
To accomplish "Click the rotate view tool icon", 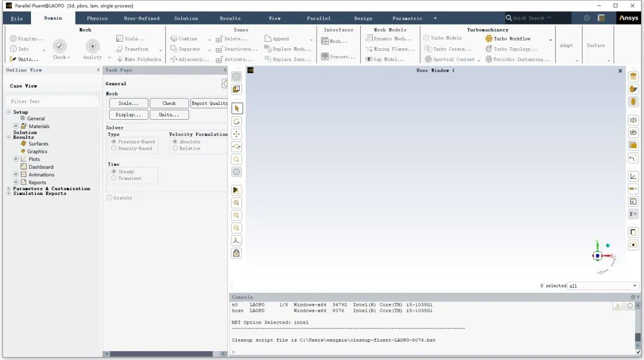I will point(237,122).
